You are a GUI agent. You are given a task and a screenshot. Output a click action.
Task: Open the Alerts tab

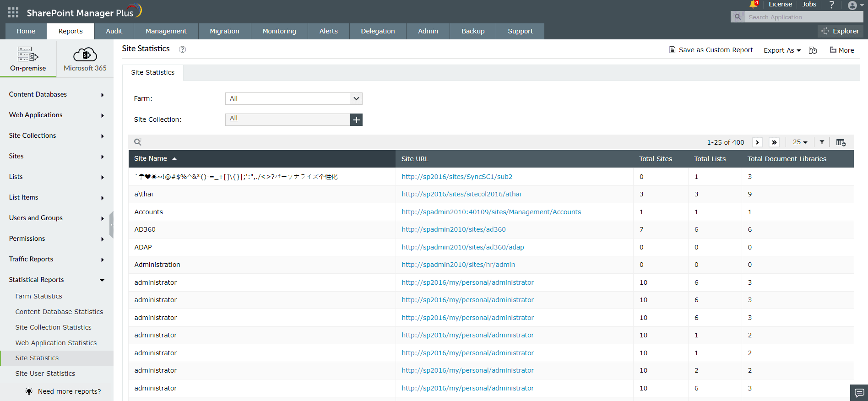329,31
